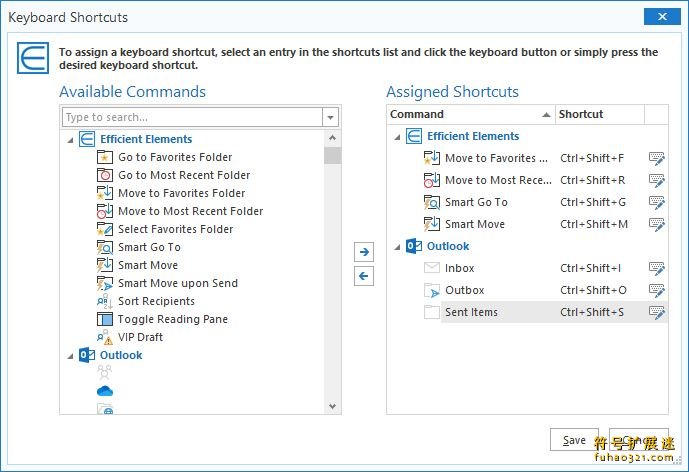
Task: Select Sort Recipients command
Action: tap(156, 301)
